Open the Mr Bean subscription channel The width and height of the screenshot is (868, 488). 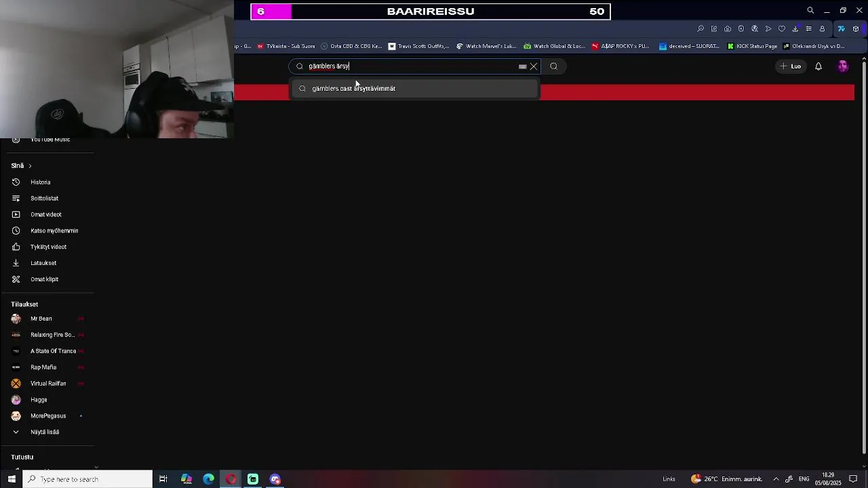[x=46, y=319]
